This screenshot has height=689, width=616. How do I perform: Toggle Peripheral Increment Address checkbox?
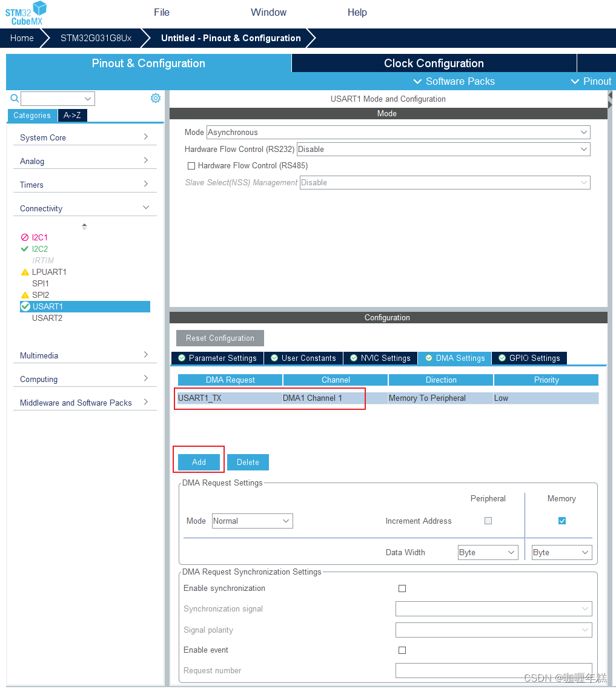488,521
